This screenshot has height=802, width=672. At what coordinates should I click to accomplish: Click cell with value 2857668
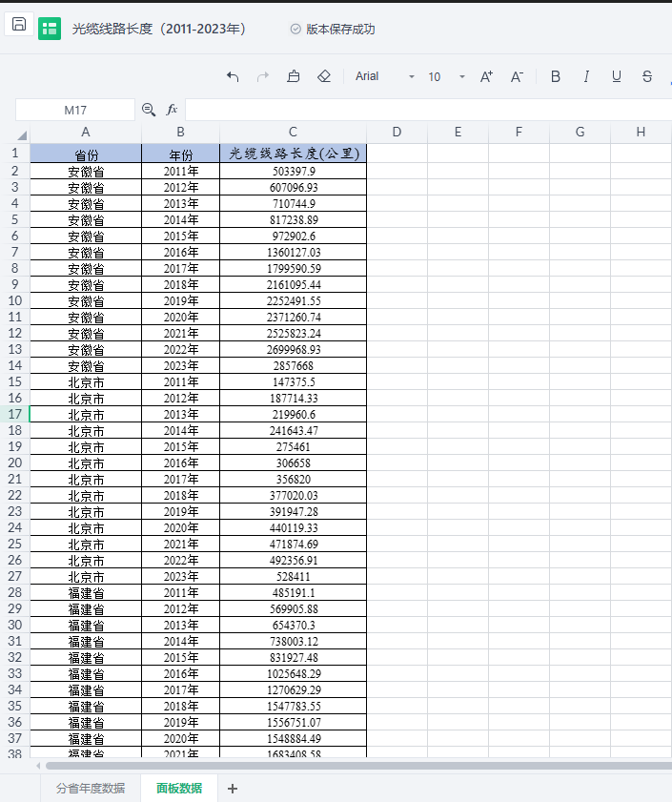click(x=293, y=365)
